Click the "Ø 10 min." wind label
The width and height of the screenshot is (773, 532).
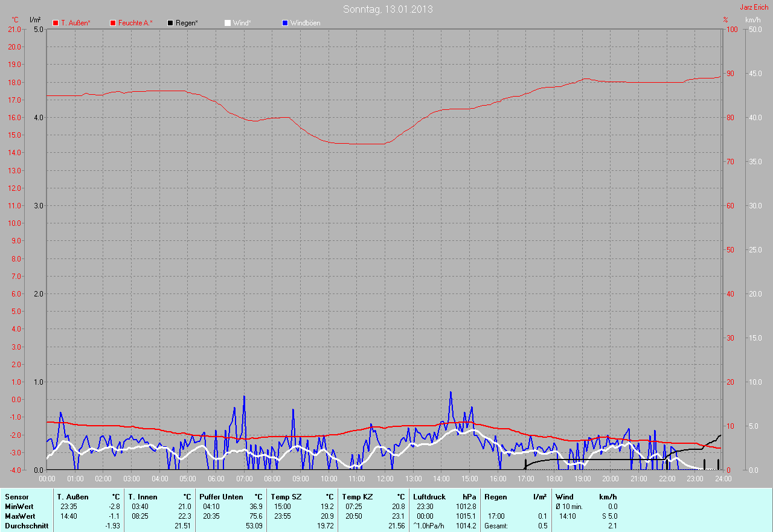point(569,507)
